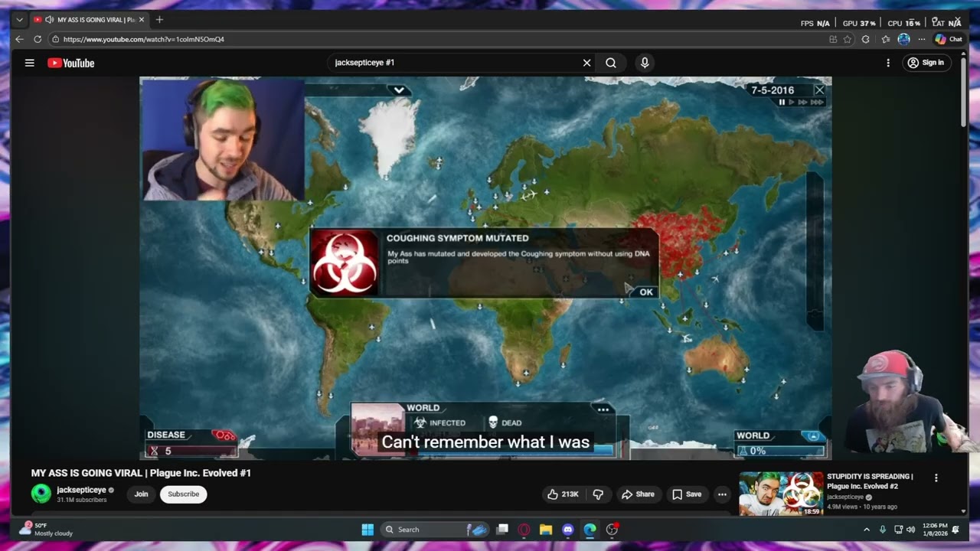Open the Stupidity Is Spreading title link
The width and height of the screenshot is (980, 551).
870,481
